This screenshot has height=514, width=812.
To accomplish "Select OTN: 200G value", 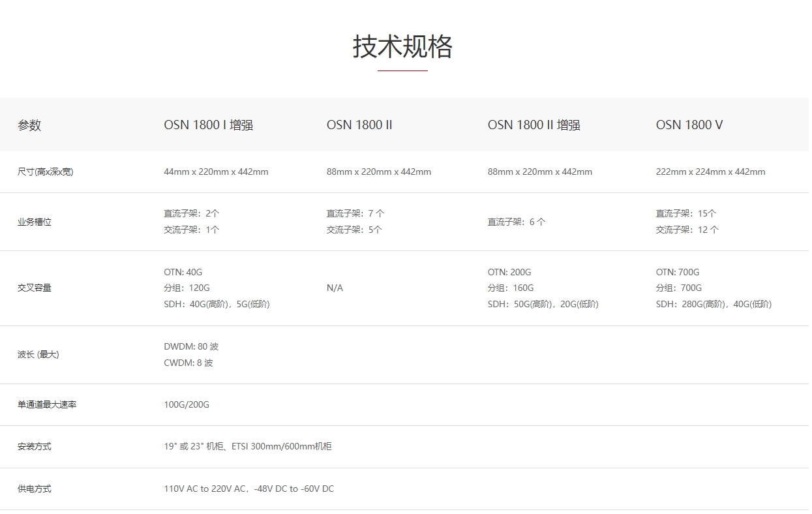I will (509, 272).
